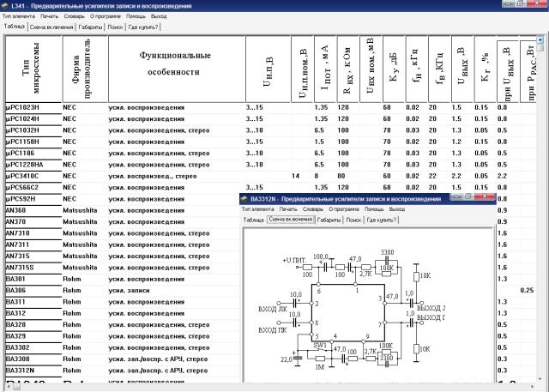Open Печать menu in BA3312N window
Screen dimensions: 549x392
coord(288,209)
